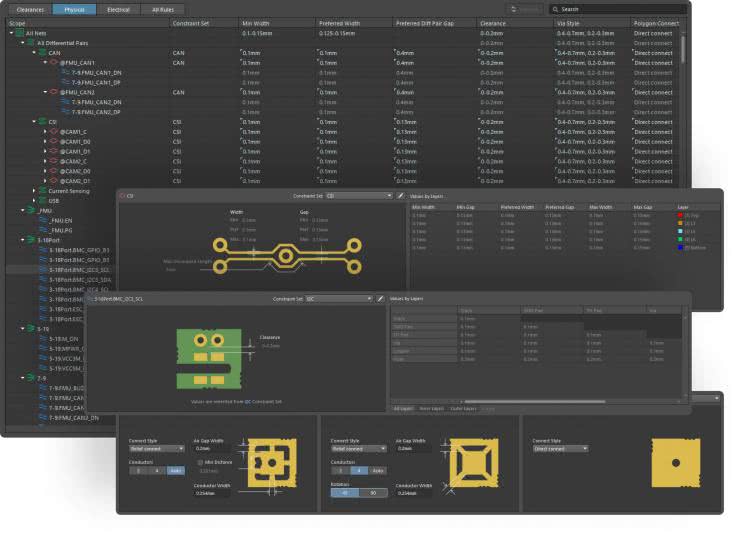The width and height of the screenshot is (740, 539).
Task: Open the CSI Constraint Set dropdown
Action: point(360,196)
